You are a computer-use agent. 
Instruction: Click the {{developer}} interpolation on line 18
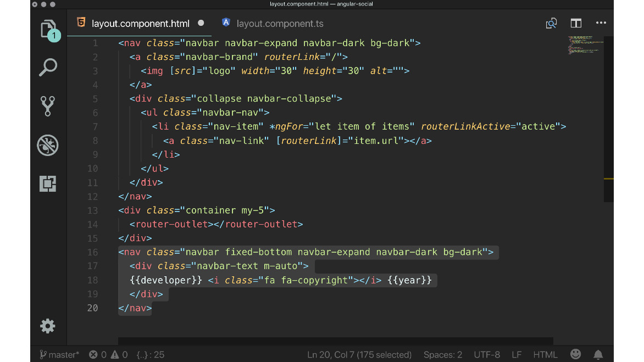166,280
